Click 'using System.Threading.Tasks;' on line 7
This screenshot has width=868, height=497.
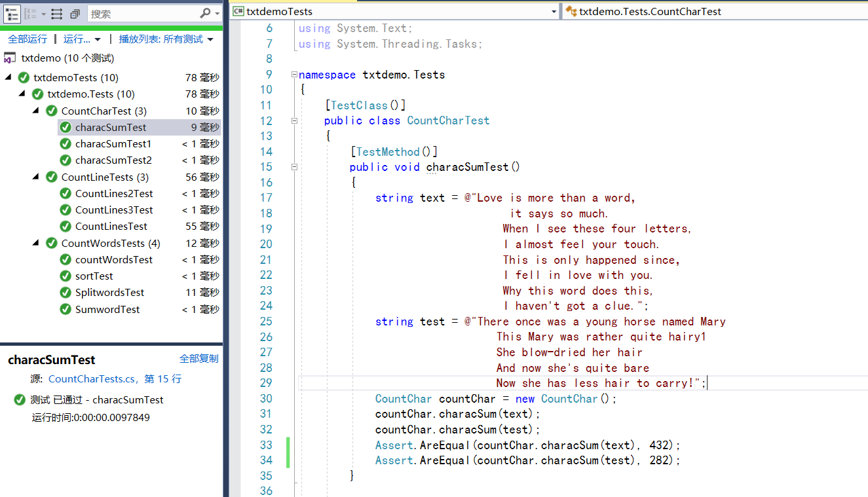coord(390,44)
